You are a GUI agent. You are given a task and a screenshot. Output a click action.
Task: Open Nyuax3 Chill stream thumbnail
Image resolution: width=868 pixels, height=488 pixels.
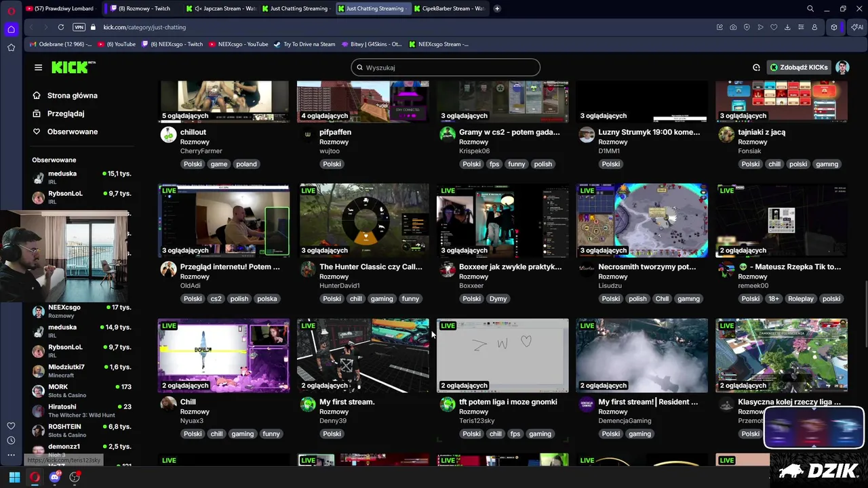tap(224, 355)
